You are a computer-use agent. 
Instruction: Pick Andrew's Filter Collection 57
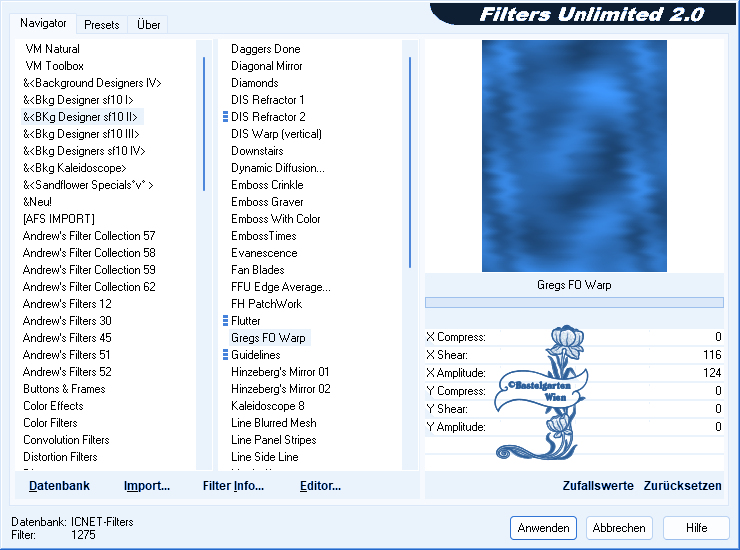(89, 236)
